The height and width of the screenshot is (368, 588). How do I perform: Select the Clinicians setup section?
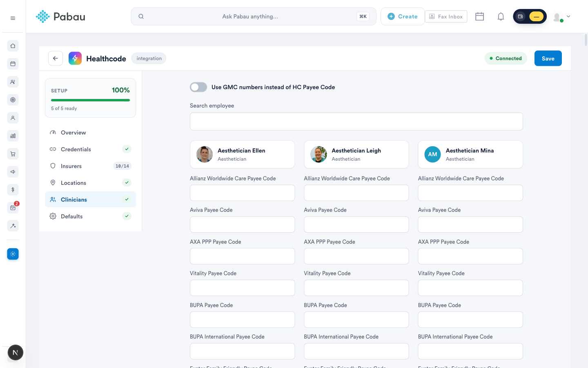click(x=90, y=200)
